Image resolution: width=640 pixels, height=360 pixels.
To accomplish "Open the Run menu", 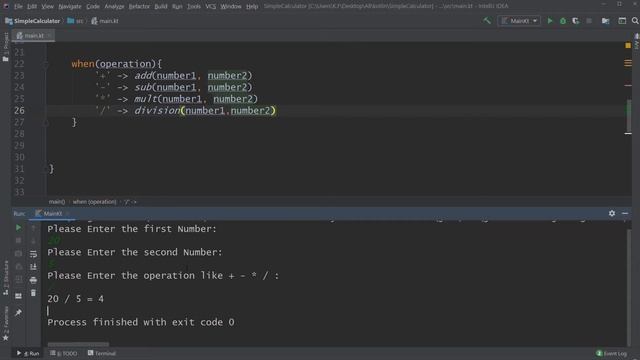I will [x=177, y=7].
